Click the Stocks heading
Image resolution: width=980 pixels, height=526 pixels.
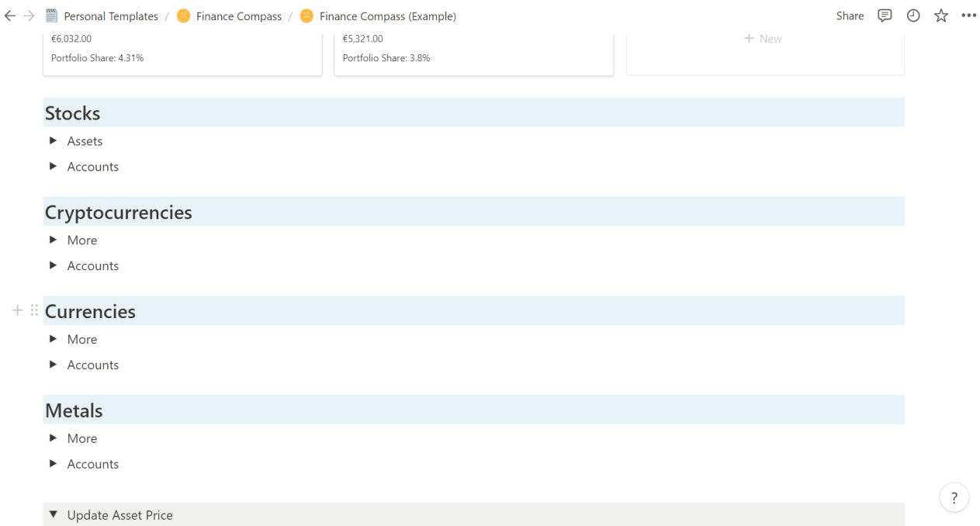(72, 113)
